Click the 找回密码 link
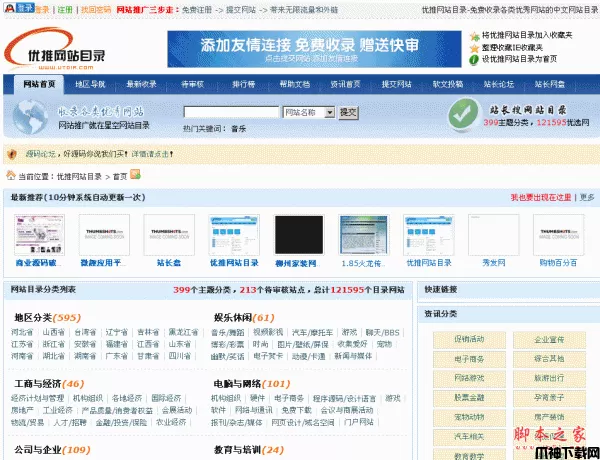Screen dimensions: 600x460 click(96, 10)
